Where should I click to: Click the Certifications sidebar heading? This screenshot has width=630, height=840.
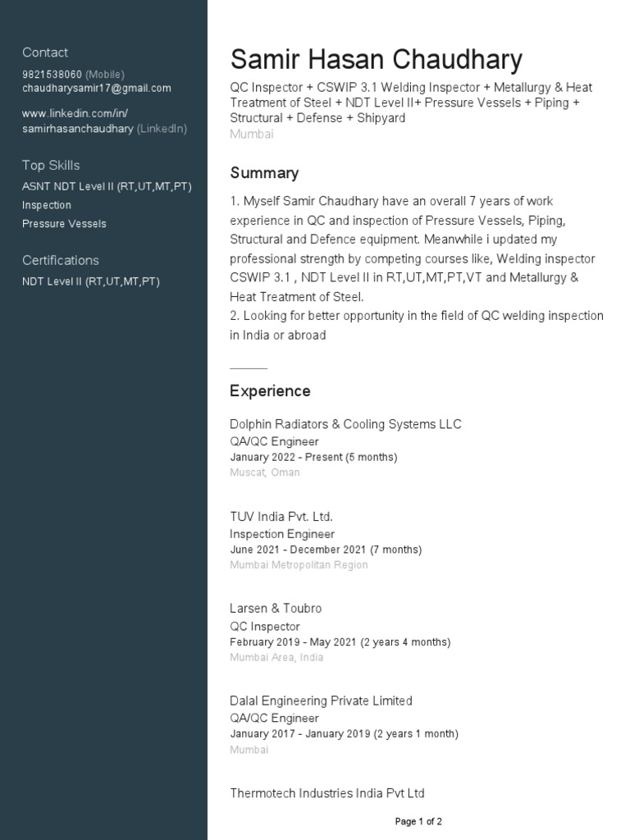(61, 261)
